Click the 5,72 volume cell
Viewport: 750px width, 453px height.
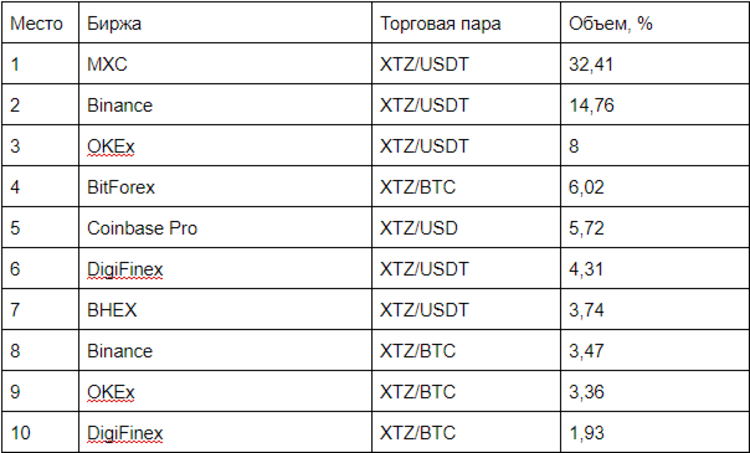click(x=585, y=228)
